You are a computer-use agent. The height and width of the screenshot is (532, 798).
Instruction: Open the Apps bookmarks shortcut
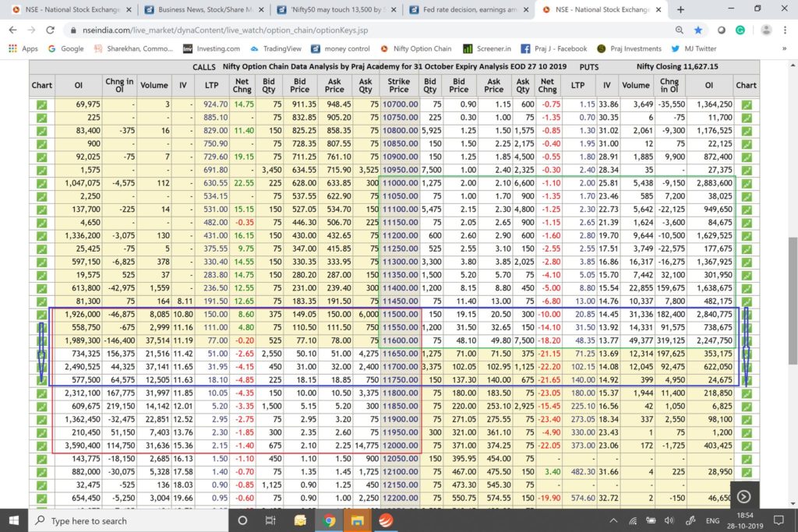[23, 48]
